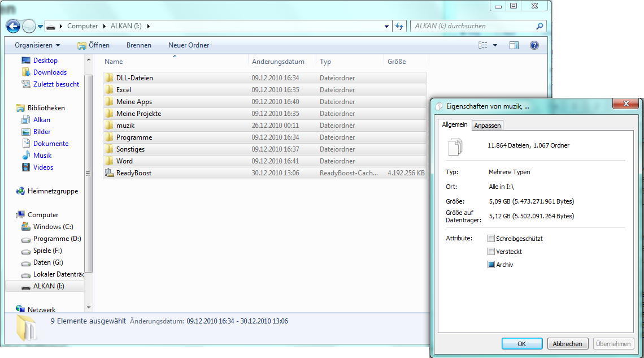Enable the Schreibgeschützt checkbox
This screenshot has width=644, height=358.
[491, 239]
